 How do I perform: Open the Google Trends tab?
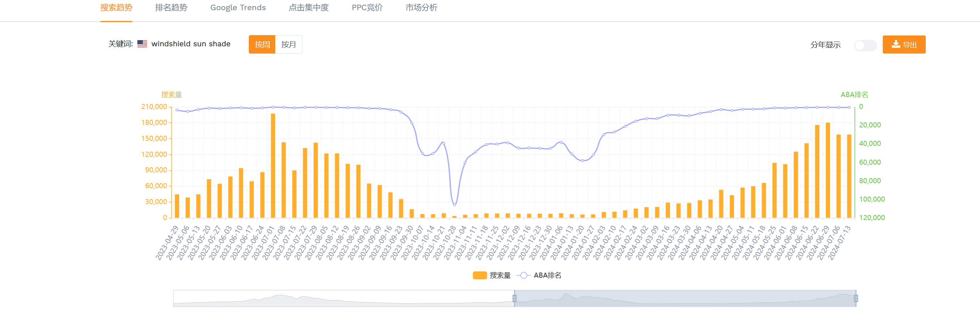click(238, 8)
